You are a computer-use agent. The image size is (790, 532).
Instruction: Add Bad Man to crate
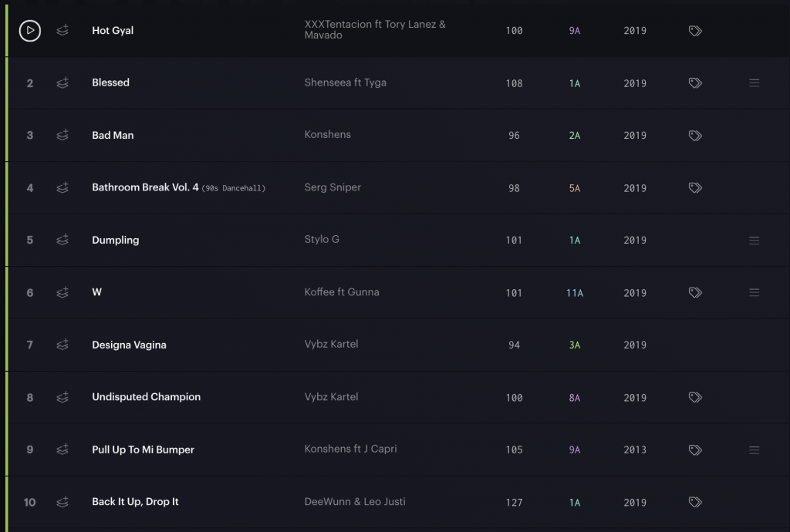pyautogui.click(x=62, y=135)
